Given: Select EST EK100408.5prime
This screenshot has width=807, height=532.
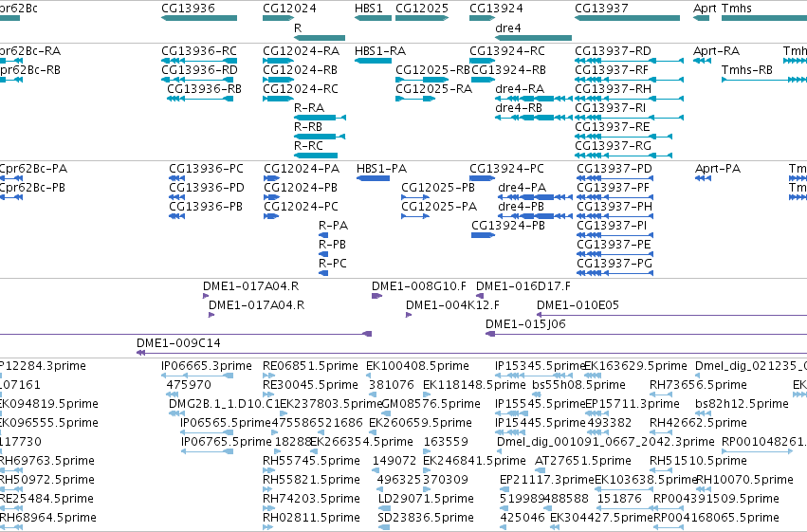Looking at the screenshot, I should tap(417, 366).
